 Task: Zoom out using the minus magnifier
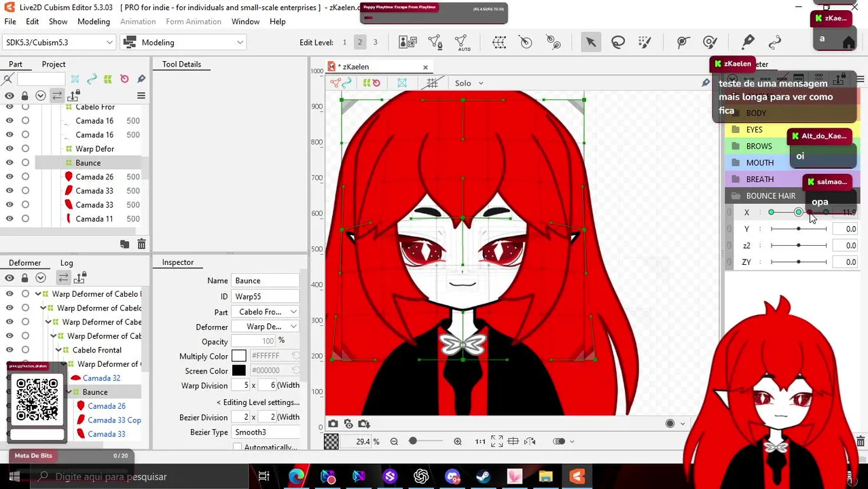click(394, 441)
